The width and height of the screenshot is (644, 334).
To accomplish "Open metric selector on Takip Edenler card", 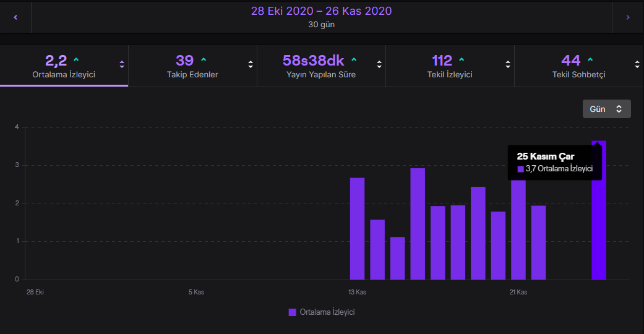I will 251,64.
